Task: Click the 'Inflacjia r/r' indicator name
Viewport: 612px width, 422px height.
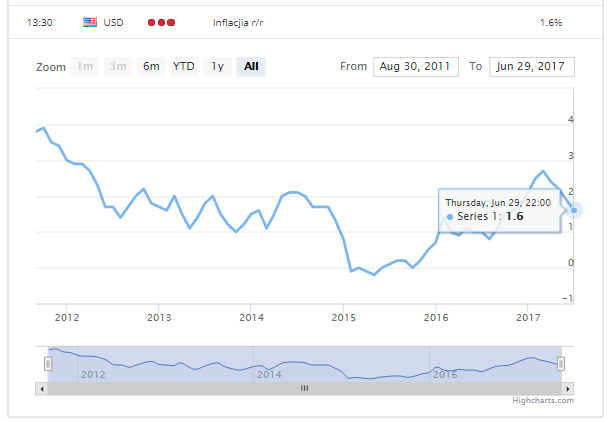Action: [238, 23]
